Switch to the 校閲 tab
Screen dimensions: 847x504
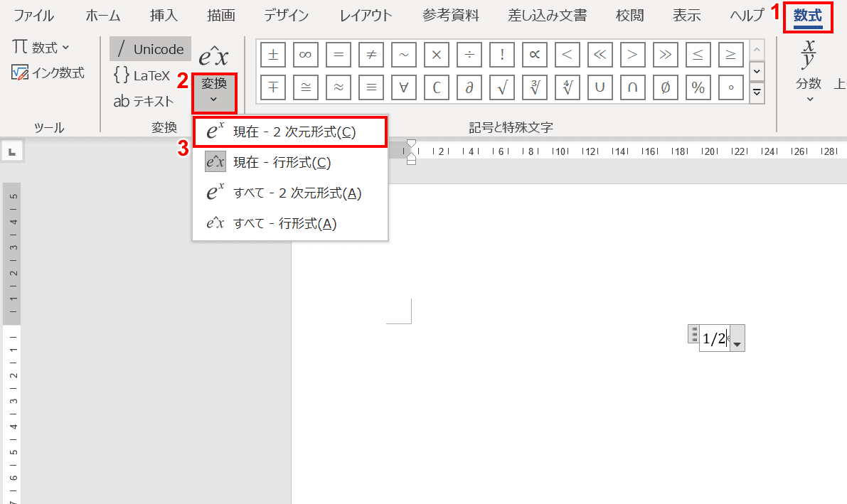click(630, 15)
